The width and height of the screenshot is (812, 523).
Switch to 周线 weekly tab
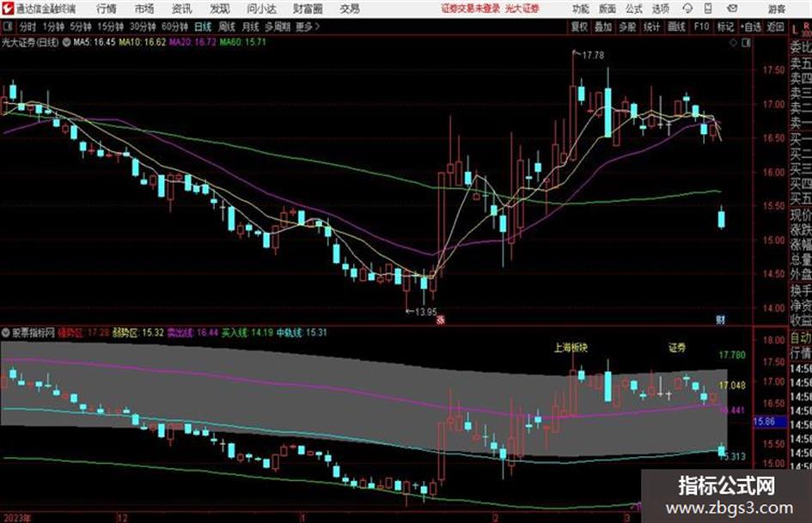(227, 27)
